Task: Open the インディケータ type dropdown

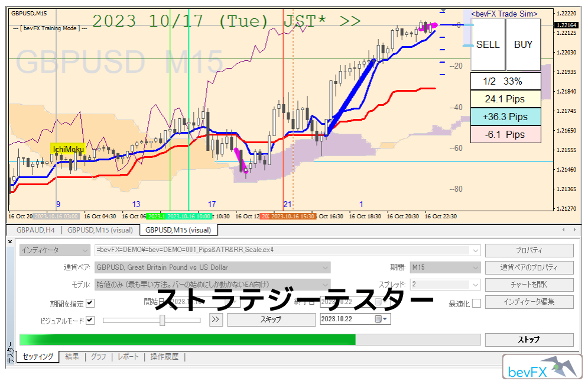Action: pos(55,250)
